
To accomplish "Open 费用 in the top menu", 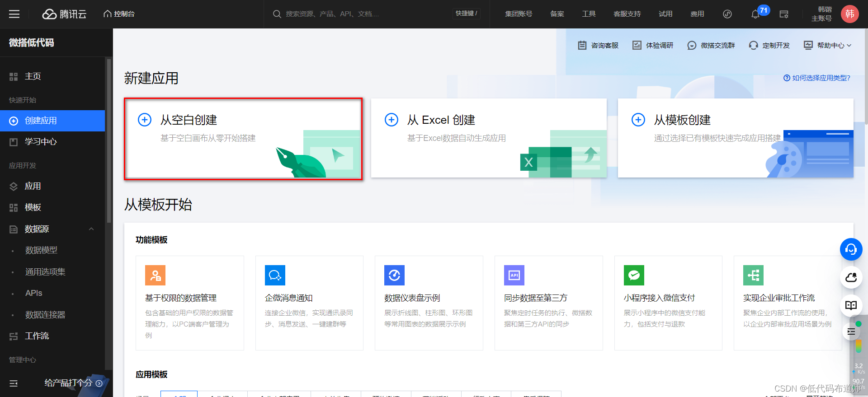I will coord(697,14).
